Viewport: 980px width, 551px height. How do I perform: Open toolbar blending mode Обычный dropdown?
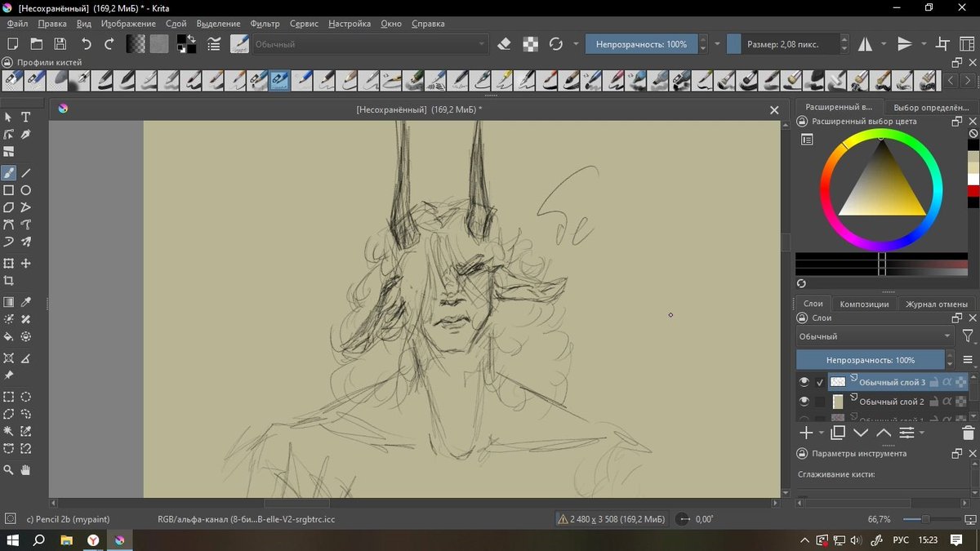click(x=370, y=44)
